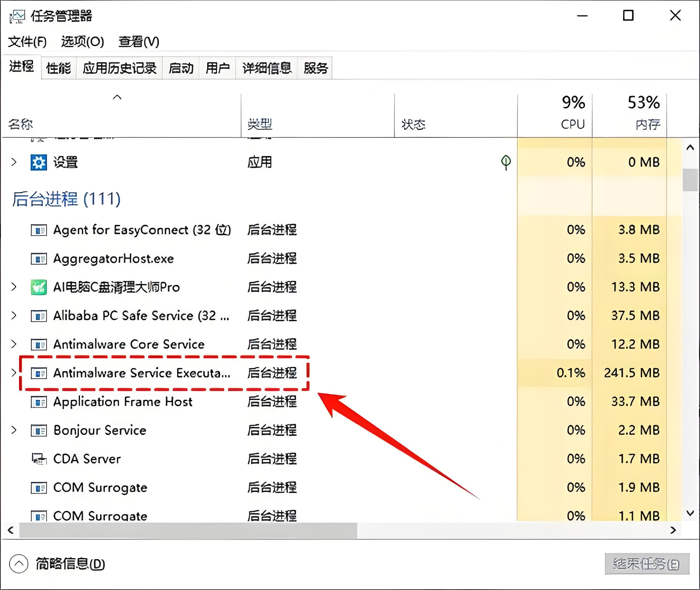Click the horizontal scrollbar thumb
Screen dimensions: 700x590
(188, 530)
